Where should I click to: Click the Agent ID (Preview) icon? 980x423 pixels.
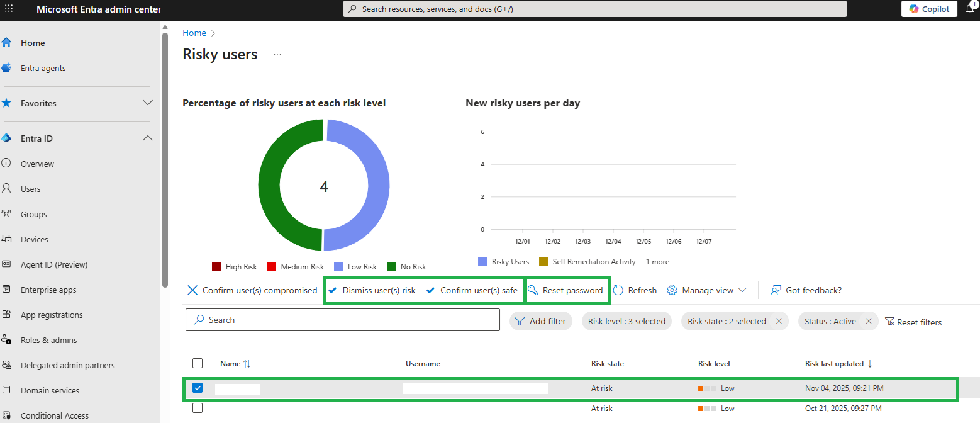point(6,264)
